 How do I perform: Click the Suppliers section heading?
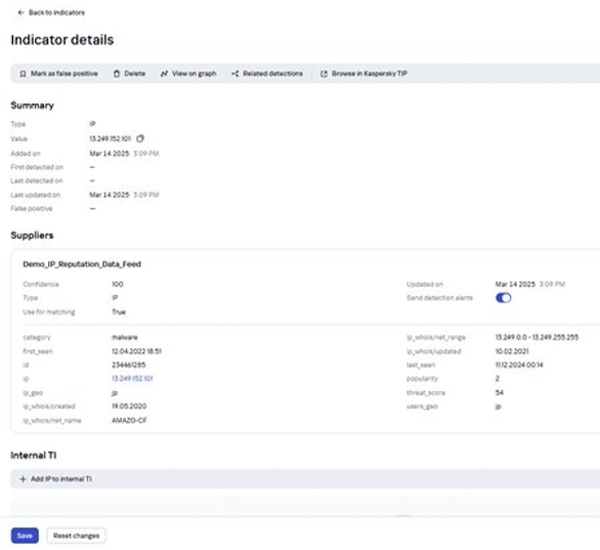32,235
